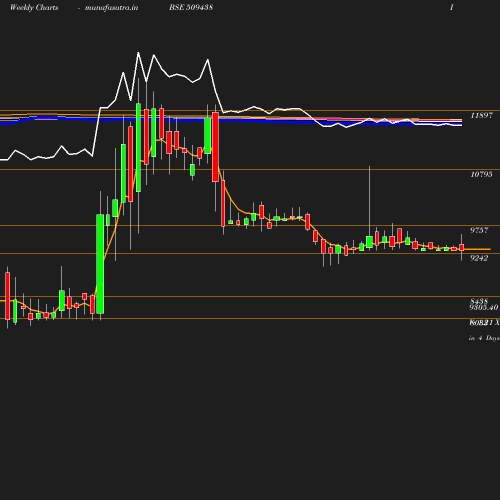Click the 10795 price level label
The height and width of the screenshot is (500, 500).
[x=481, y=174]
